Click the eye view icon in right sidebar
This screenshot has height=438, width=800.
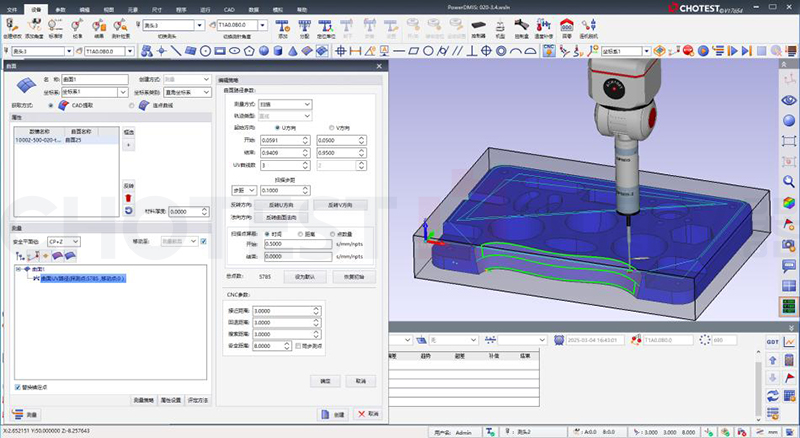pyautogui.click(x=789, y=100)
